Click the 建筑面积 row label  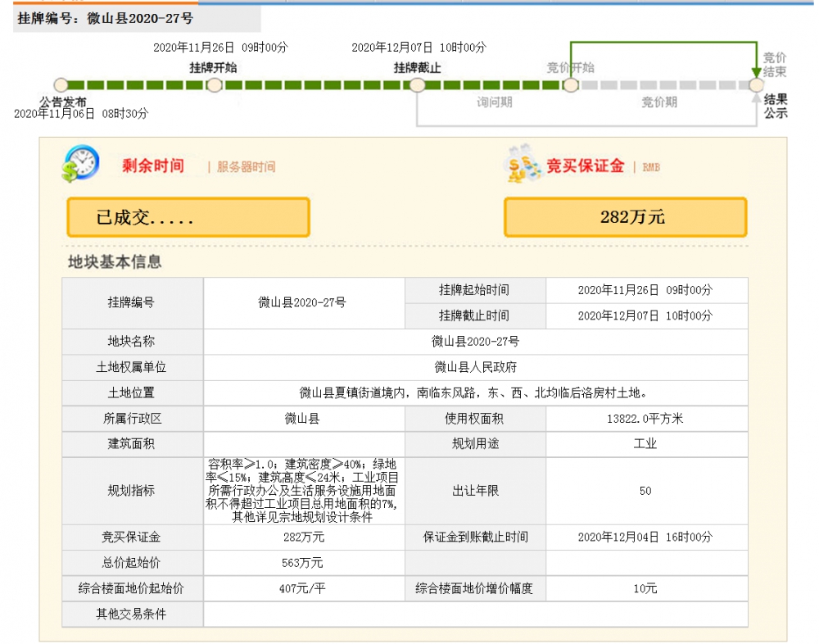point(132,444)
